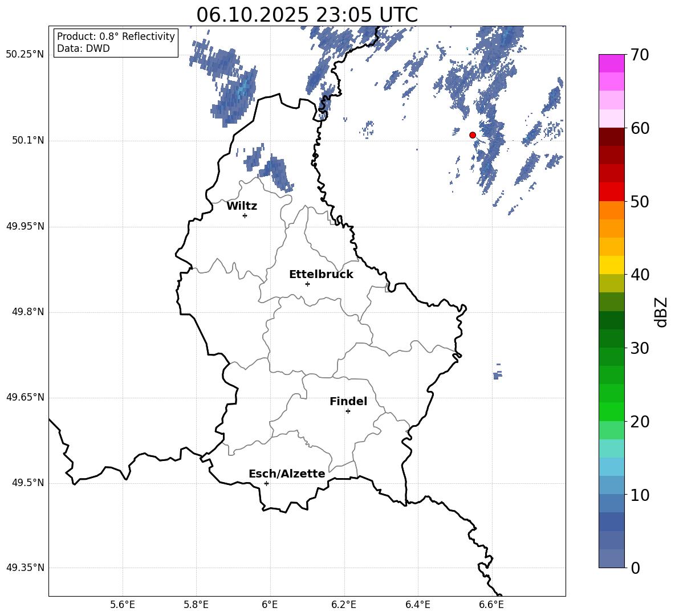Pick the yellow colorbar segment above 40

pos(612,265)
